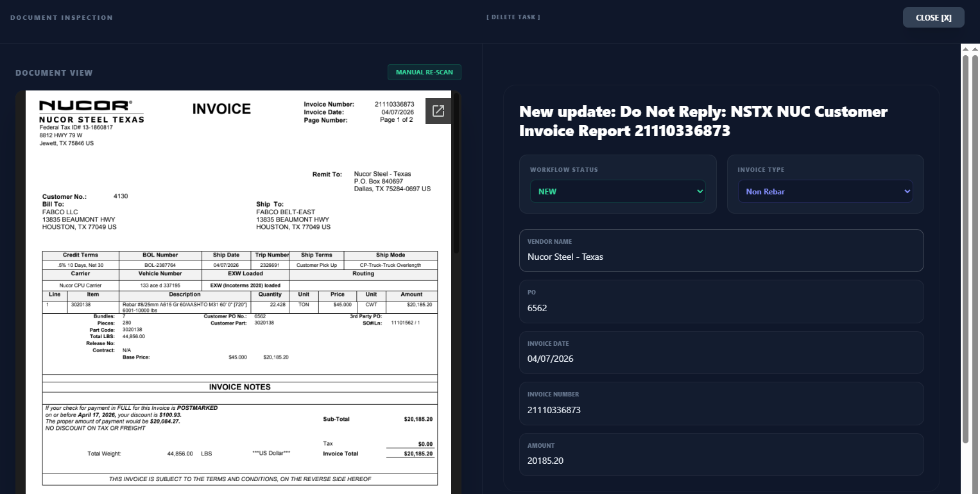Viewport: 980px width, 494px height.
Task: Click the 'INVOICE TYPE' label
Action: 761,170
